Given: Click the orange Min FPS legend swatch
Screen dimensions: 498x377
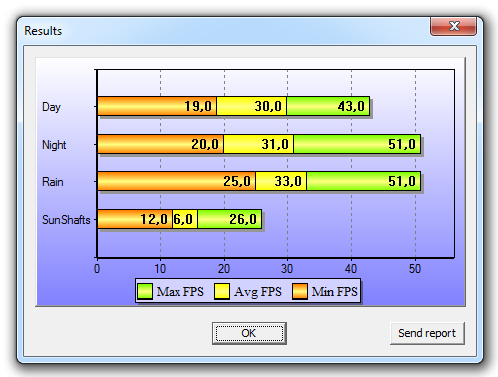Looking at the screenshot, I should click(x=300, y=291).
